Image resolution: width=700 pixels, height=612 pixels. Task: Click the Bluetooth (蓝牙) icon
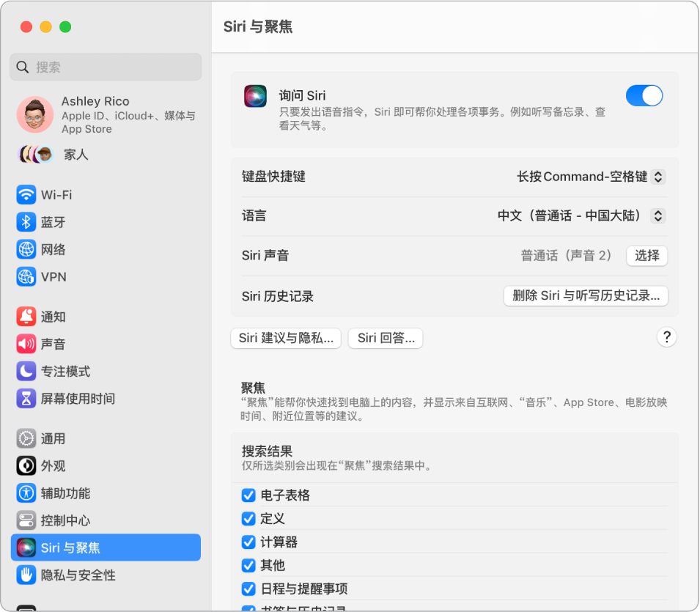pyautogui.click(x=26, y=222)
